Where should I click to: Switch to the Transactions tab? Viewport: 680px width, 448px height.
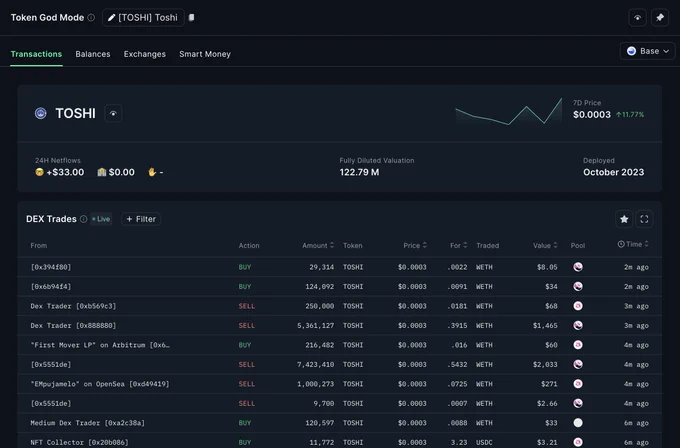(36, 54)
